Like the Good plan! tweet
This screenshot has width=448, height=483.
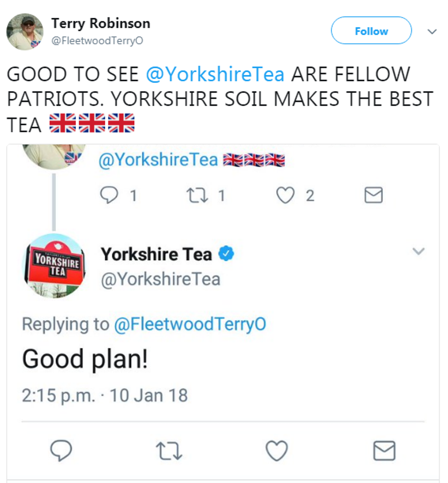coord(277,451)
